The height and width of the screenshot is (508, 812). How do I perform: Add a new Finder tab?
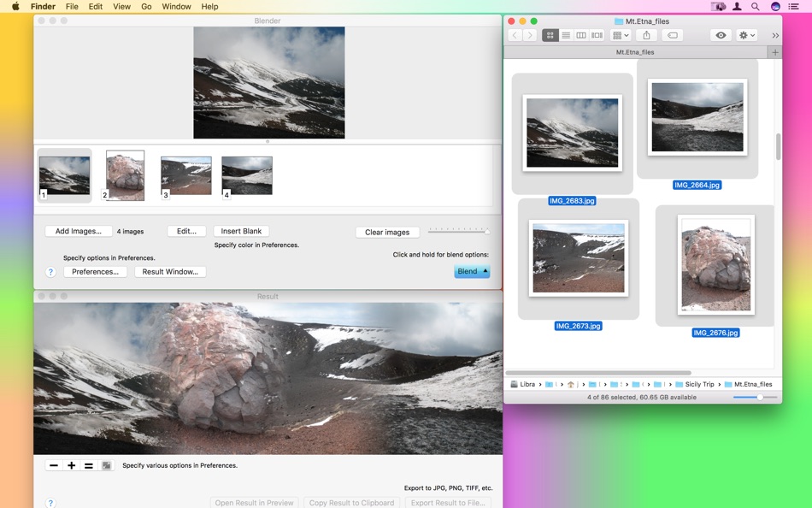774,52
